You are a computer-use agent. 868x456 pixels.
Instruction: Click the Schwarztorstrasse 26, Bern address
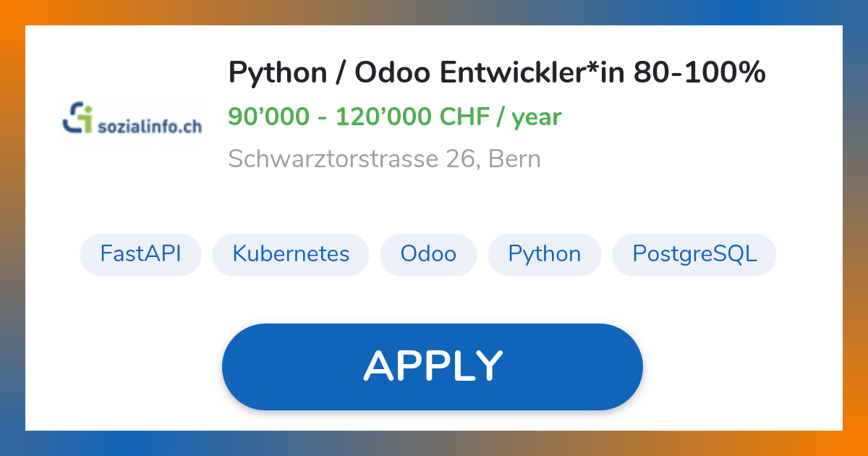pyautogui.click(x=385, y=159)
